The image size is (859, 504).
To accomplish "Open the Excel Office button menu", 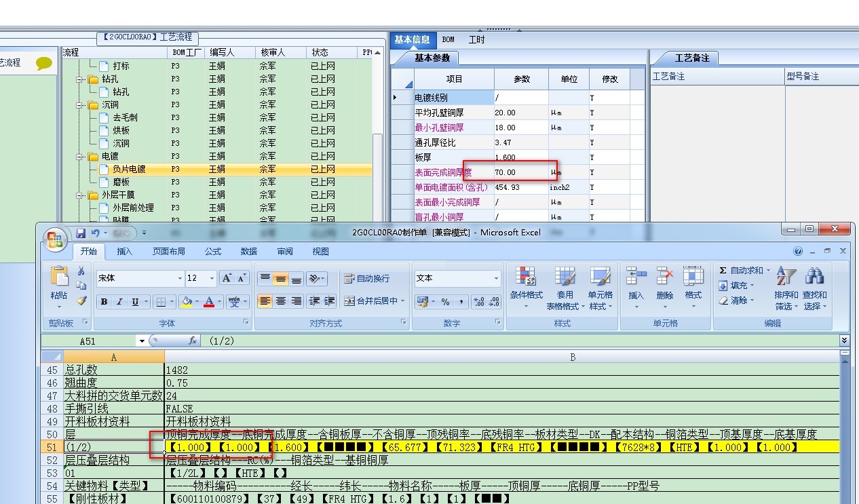I will click(x=55, y=238).
